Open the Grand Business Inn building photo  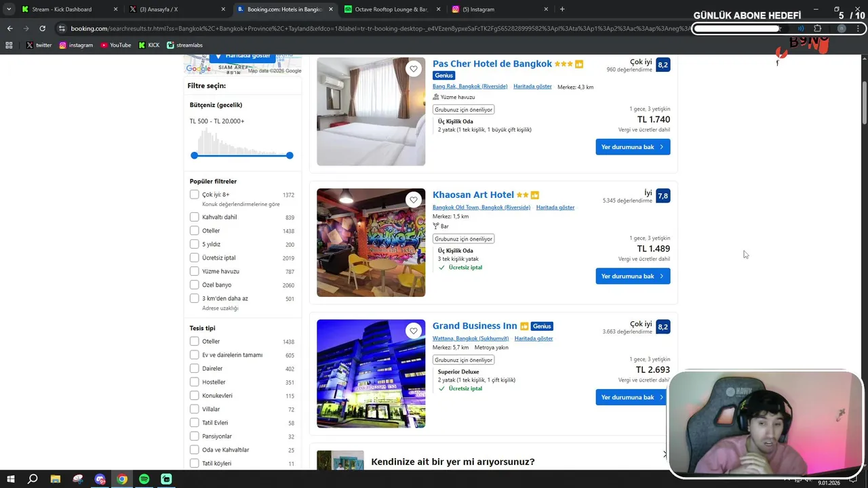(x=371, y=373)
